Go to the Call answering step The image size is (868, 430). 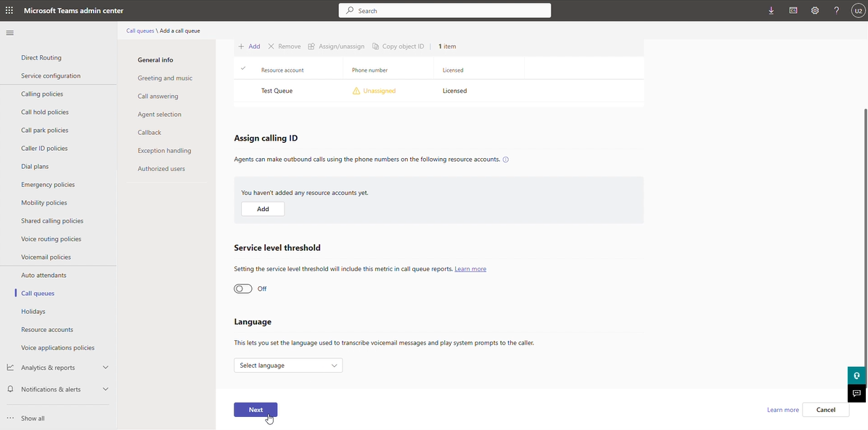pyautogui.click(x=157, y=96)
